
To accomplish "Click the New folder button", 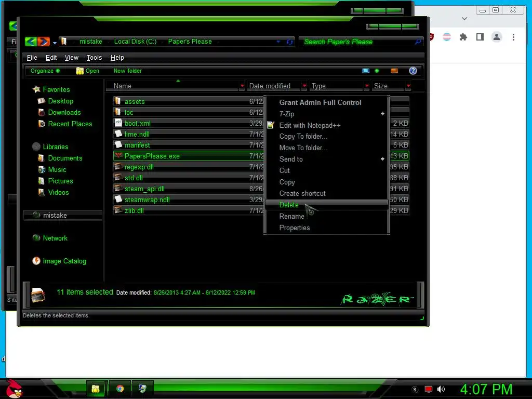I will click(128, 71).
